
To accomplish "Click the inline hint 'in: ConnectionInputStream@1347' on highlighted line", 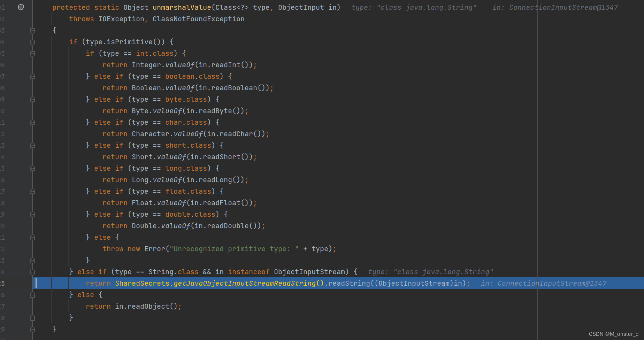I will point(544,283).
